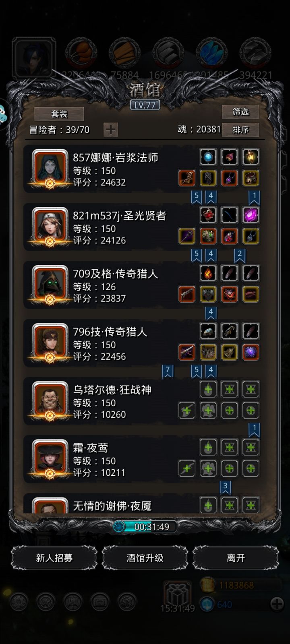
Task: Tap the gun weapon icon of 709及格
Action: pyautogui.click(x=187, y=294)
